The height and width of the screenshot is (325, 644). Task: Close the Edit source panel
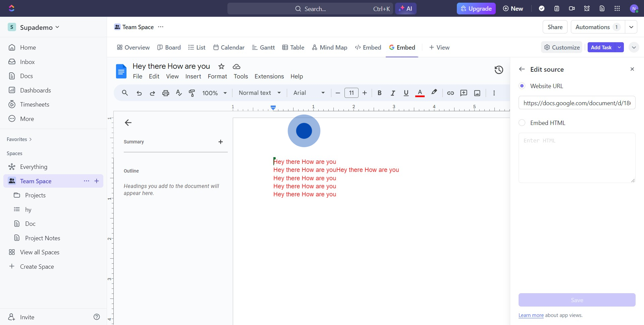(x=632, y=69)
